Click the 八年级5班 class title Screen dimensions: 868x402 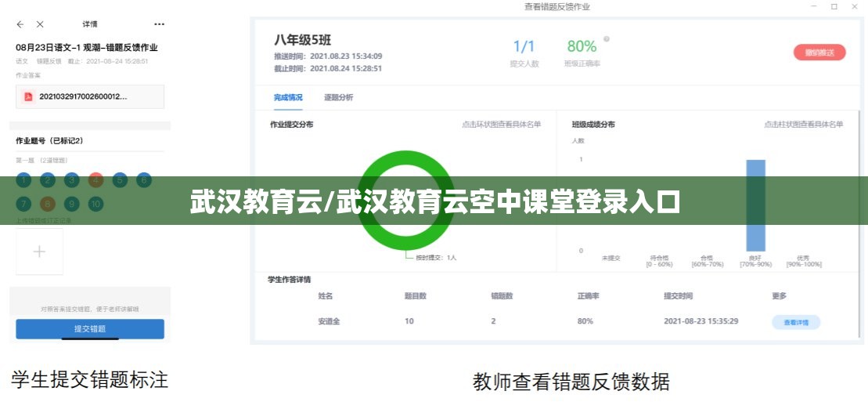tap(303, 40)
